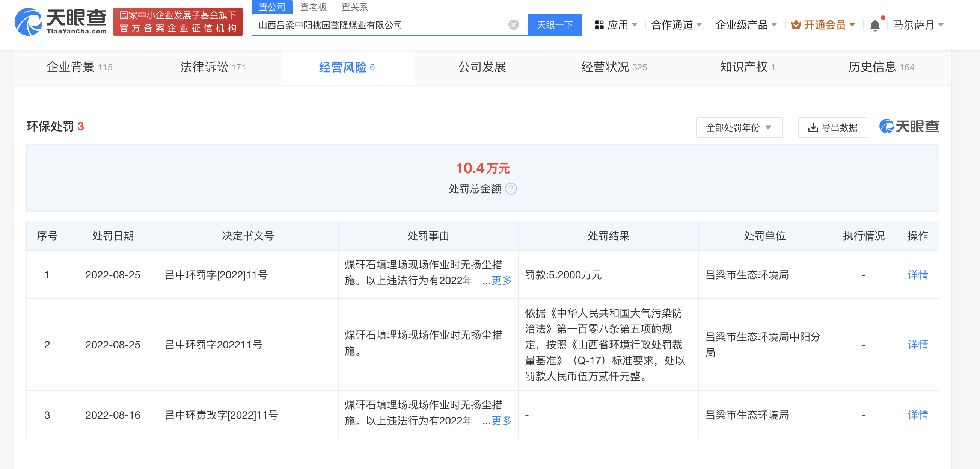Image resolution: width=980 pixels, height=469 pixels.
Task: Click the crown icon for 开通会员
Action: click(x=796, y=25)
